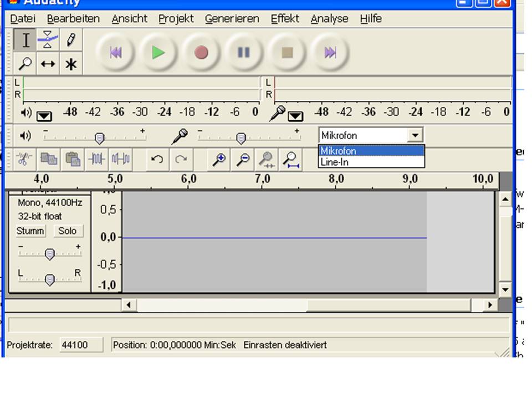Viewport: 532px width, 399px height.
Task: Click the 7,0 mark on timeline ruler
Action: [262, 179]
